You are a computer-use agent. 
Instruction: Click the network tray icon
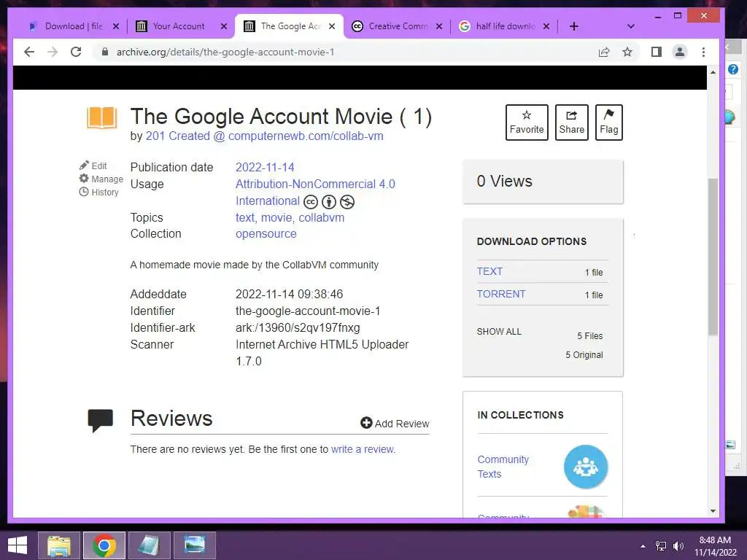click(661, 546)
